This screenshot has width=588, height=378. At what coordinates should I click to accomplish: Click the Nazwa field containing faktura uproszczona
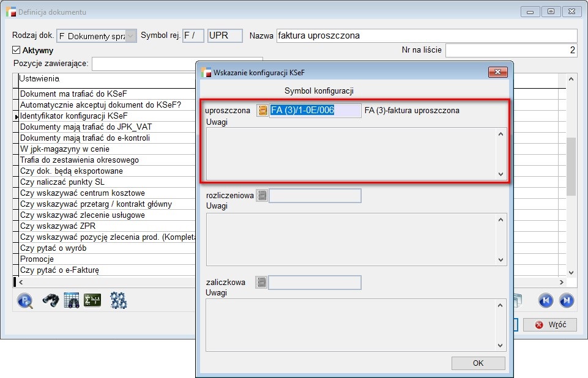pos(426,35)
